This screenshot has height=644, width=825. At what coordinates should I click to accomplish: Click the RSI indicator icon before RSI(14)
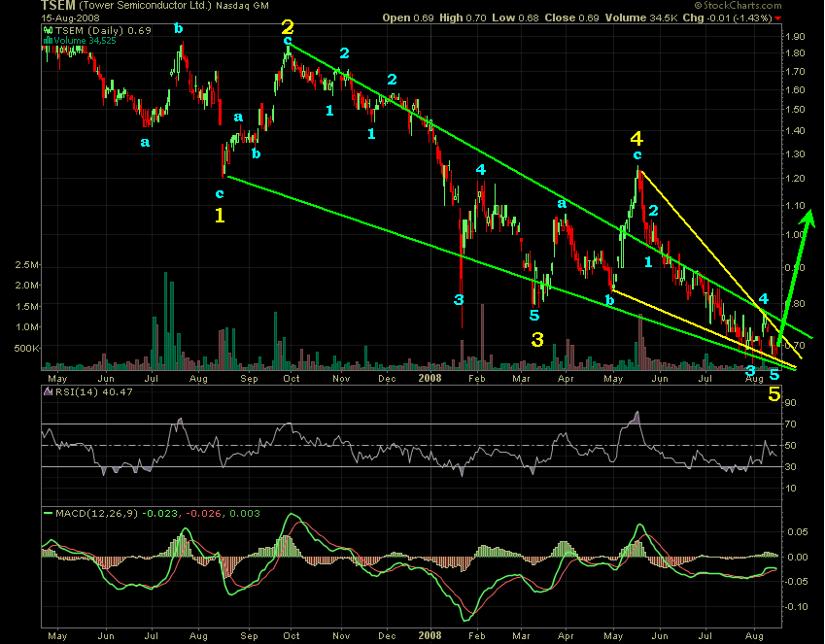click(48, 391)
